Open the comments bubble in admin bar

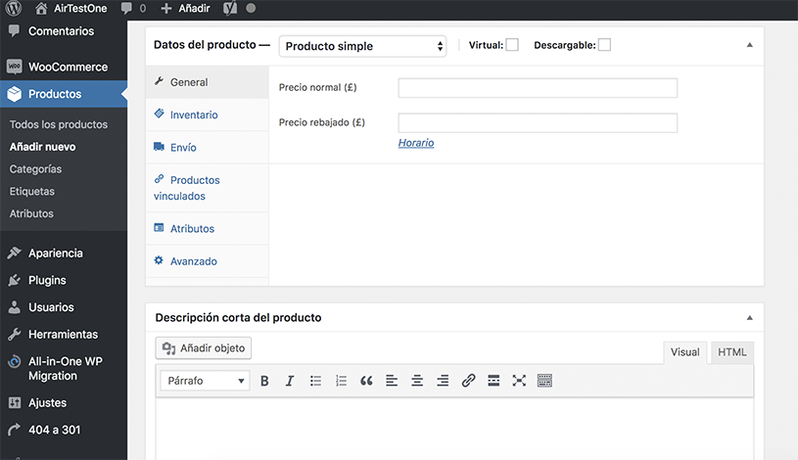coord(127,8)
